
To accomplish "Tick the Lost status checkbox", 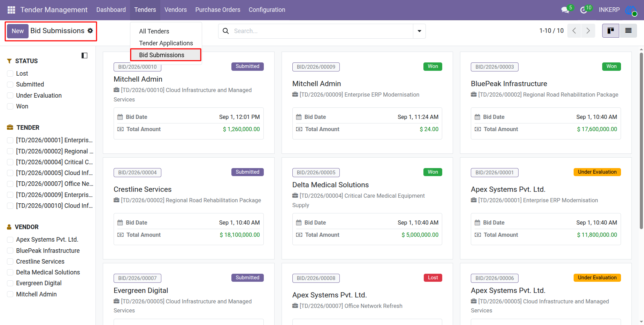I will [x=10, y=74].
